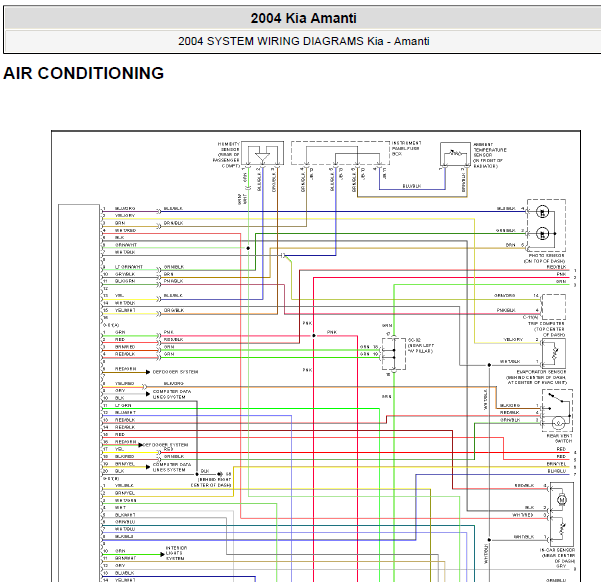Viewport: 601px width, 582px height.
Task: Click the 'AIR CONDITIONING' section heading
Action: [x=84, y=73]
